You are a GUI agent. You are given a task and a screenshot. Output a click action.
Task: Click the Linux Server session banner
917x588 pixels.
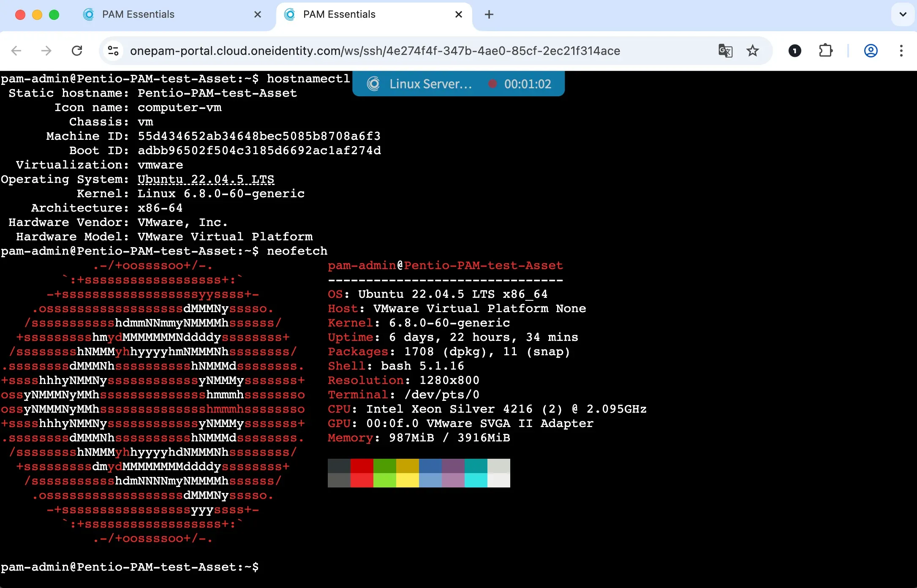pos(430,84)
